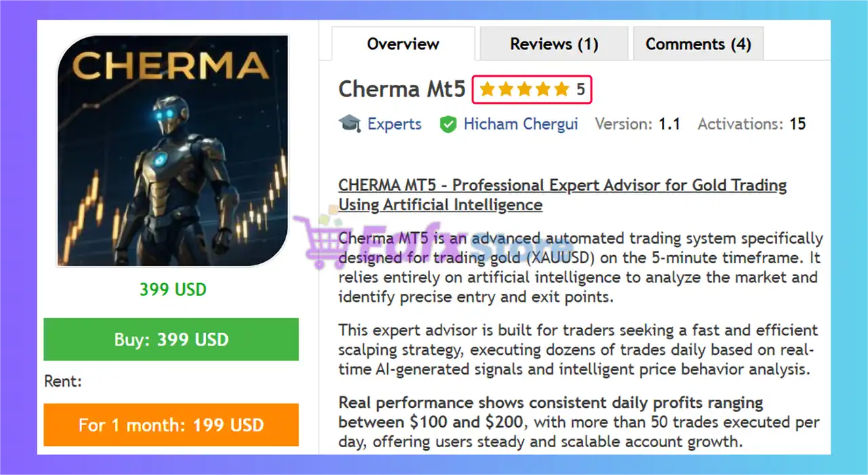Click the Cherma Mt5 product title
Image resolution: width=868 pixels, height=475 pixels.
402,89
